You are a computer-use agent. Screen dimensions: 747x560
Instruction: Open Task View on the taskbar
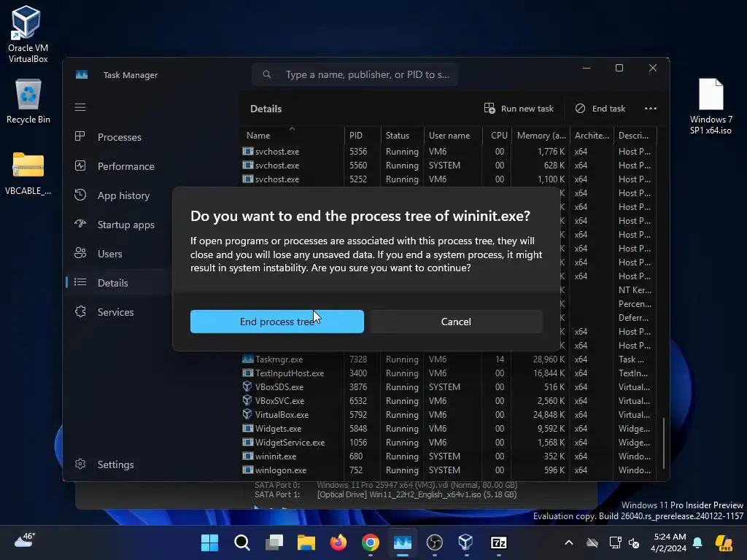[274, 542]
